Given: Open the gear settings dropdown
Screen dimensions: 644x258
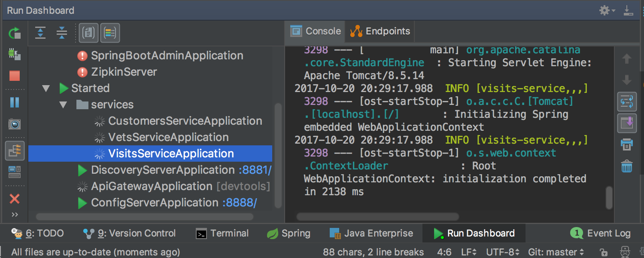Looking at the screenshot, I should 607,10.
